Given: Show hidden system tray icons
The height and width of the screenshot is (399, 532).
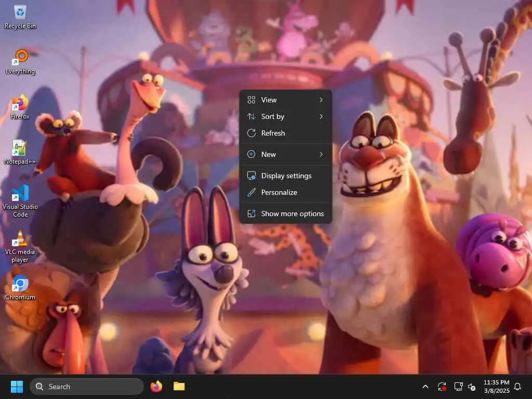Looking at the screenshot, I should coord(425,387).
